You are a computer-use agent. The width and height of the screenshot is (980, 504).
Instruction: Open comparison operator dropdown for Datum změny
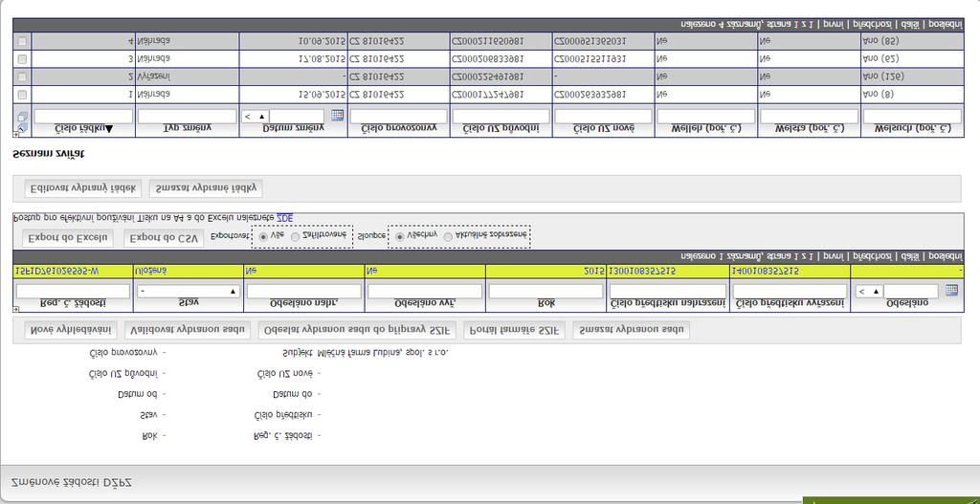pos(255,117)
